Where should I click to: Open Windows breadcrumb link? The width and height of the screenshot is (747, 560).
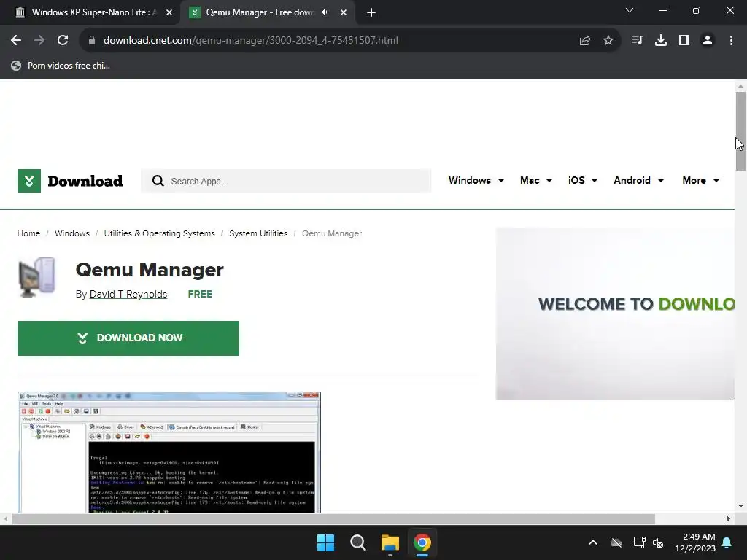click(x=72, y=233)
